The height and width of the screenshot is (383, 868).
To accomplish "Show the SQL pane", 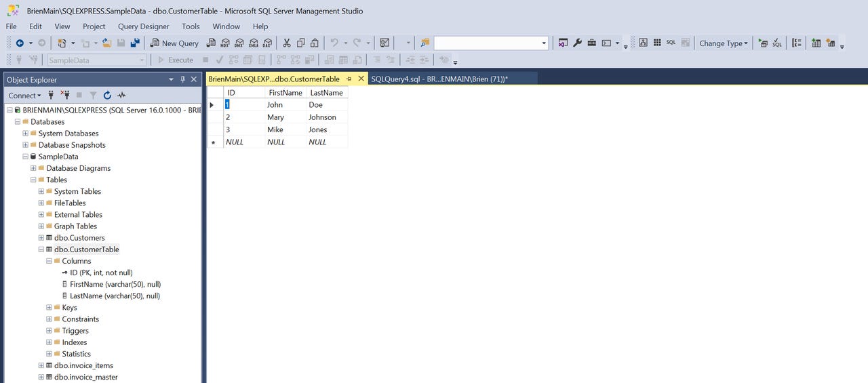I will click(671, 43).
